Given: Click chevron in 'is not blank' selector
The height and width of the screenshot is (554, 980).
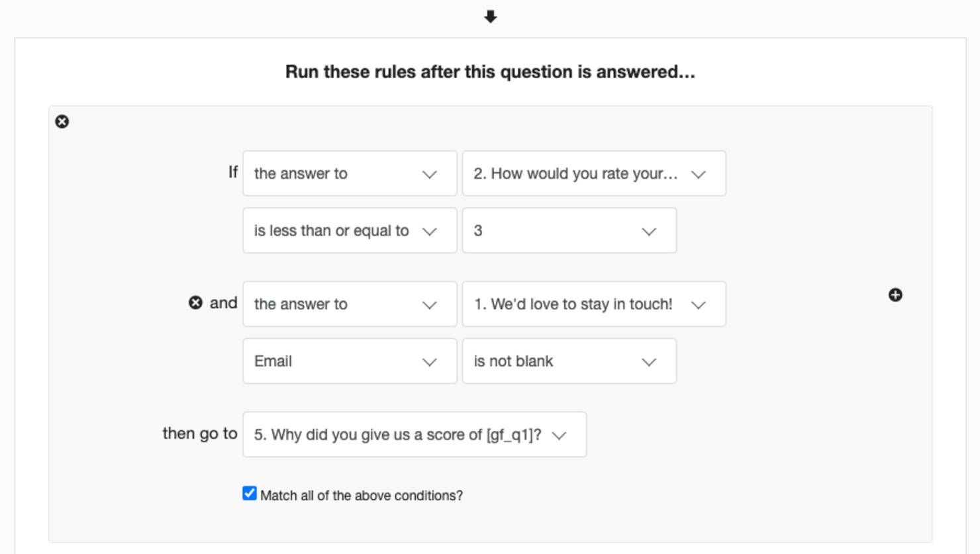Looking at the screenshot, I should (649, 362).
